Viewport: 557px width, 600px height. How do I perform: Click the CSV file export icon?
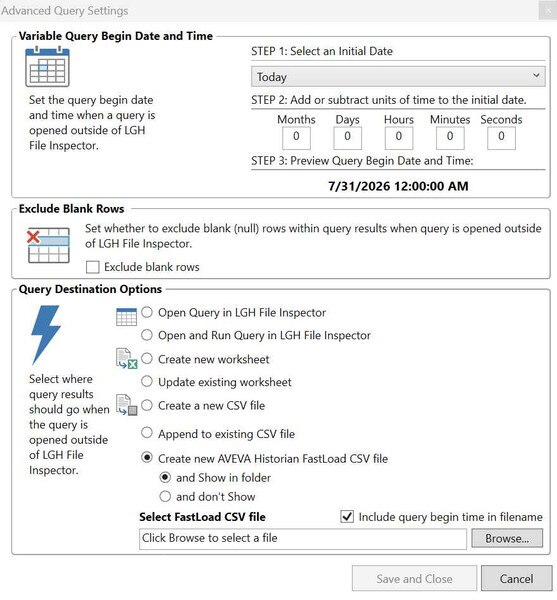(x=127, y=405)
